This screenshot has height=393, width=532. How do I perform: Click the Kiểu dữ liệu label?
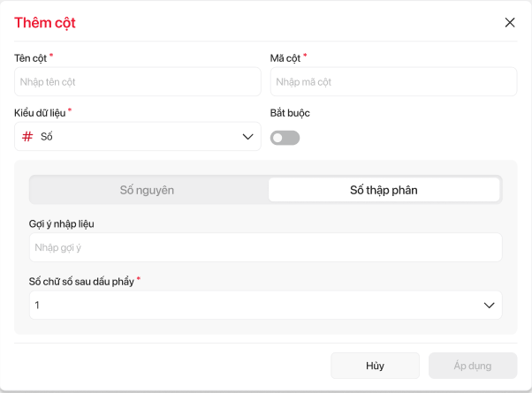40,113
